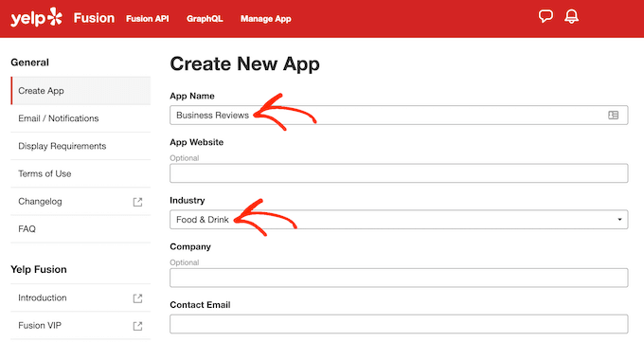Click the General section heading
Screen dimensions: 644x342
point(29,63)
